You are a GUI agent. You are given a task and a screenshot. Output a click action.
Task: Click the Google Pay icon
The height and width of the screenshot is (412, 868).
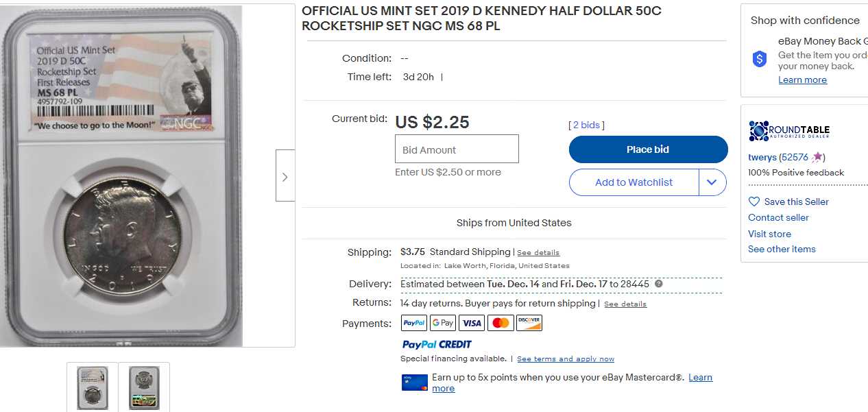[x=443, y=323]
